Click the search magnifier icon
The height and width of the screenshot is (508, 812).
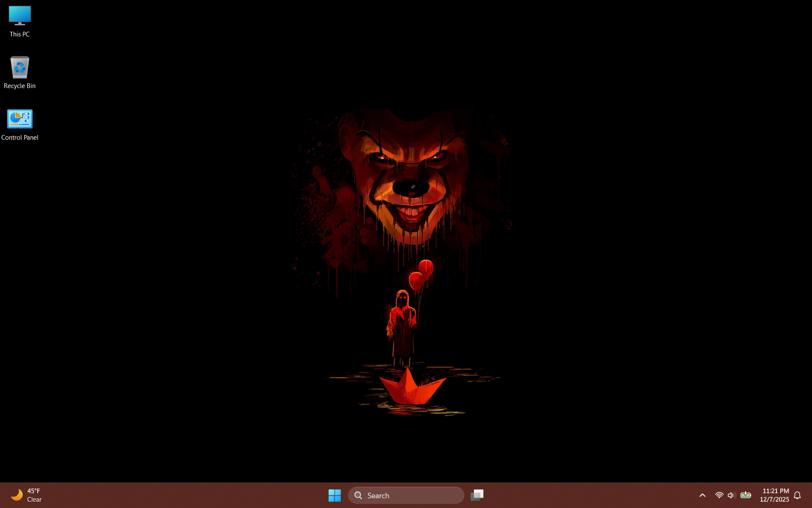coord(358,495)
